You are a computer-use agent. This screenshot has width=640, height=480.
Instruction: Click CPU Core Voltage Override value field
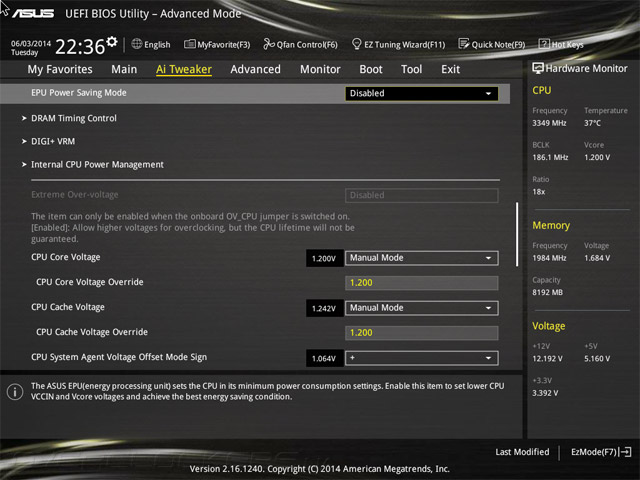(x=422, y=283)
